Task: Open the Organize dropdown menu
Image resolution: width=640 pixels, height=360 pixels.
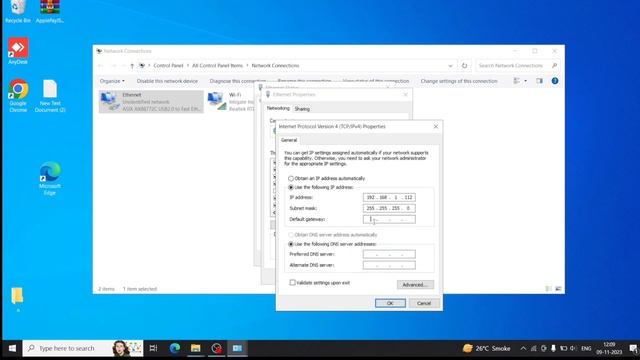Action: point(112,81)
